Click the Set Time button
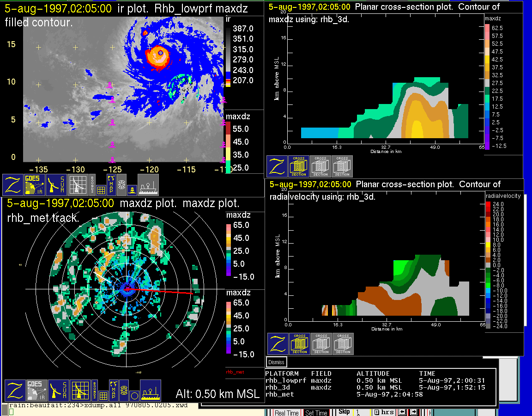This screenshot has width=532, height=416. 316,413
